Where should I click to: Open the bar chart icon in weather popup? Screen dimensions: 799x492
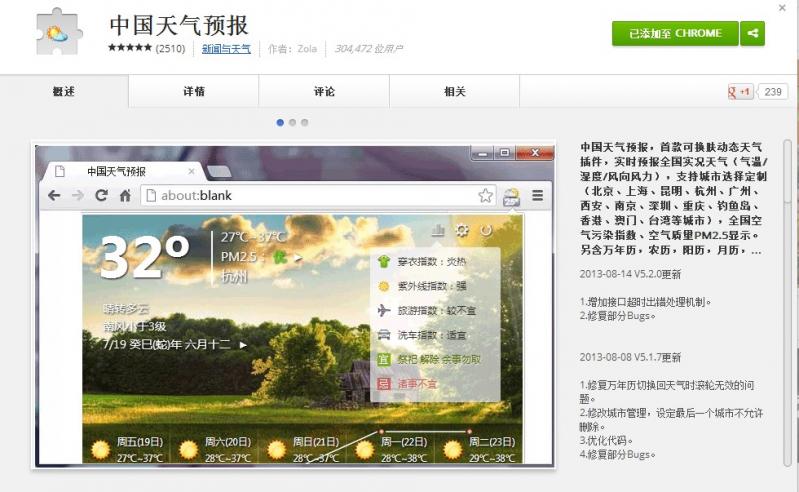[x=437, y=231]
